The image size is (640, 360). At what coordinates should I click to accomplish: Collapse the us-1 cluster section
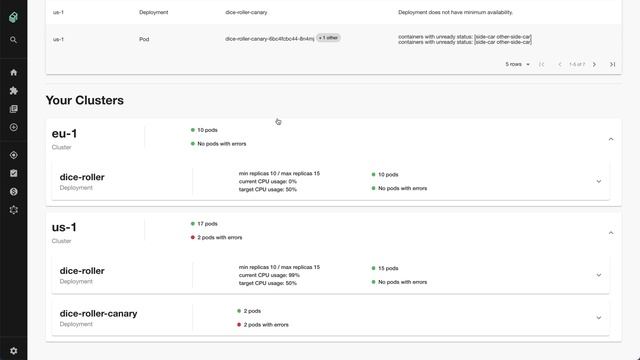611,233
